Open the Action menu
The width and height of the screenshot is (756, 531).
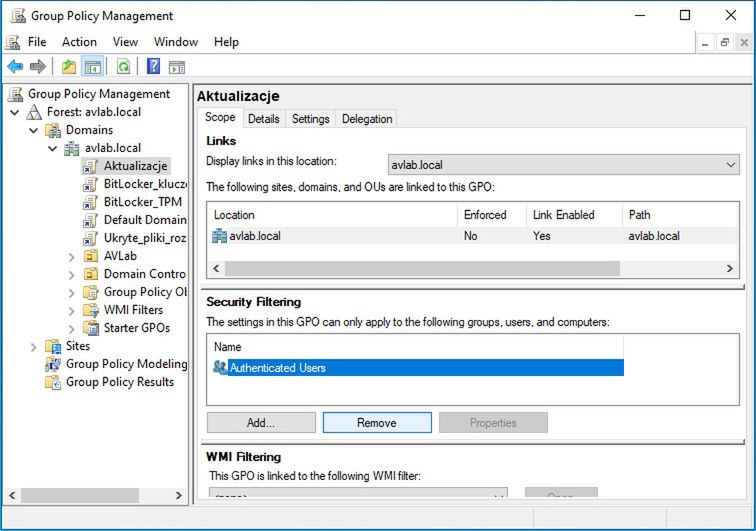point(79,42)
